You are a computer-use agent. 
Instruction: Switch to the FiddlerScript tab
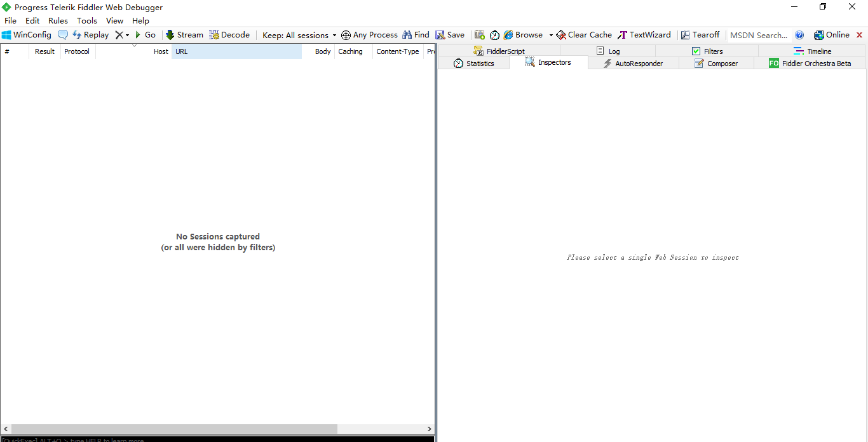pos(499,51)
